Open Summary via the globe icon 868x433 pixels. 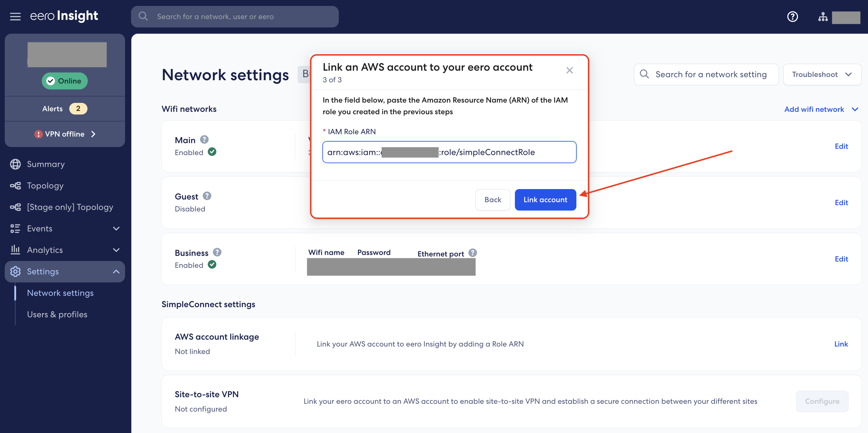[15, 164]
